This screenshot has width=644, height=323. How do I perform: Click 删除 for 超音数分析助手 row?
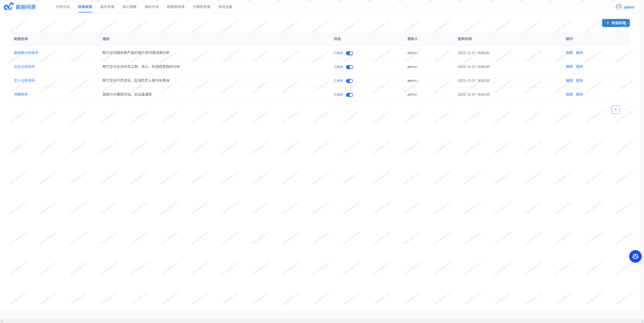[x=579, y=53]
